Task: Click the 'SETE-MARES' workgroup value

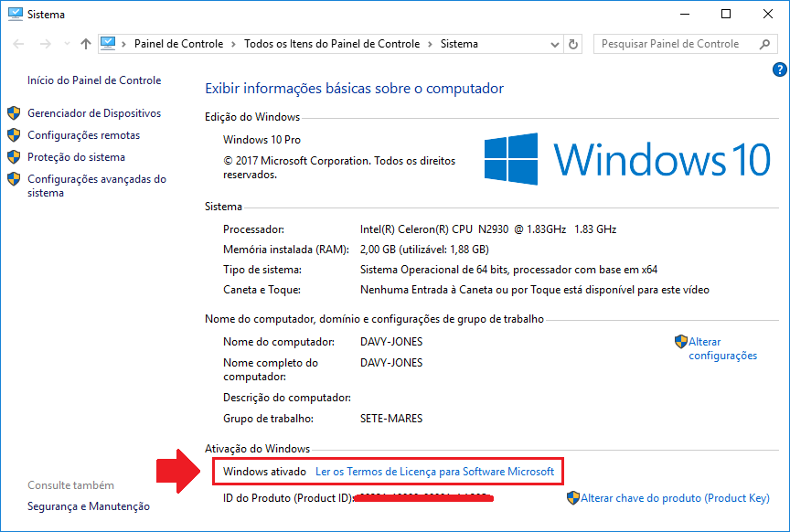Action: point(391,419)
